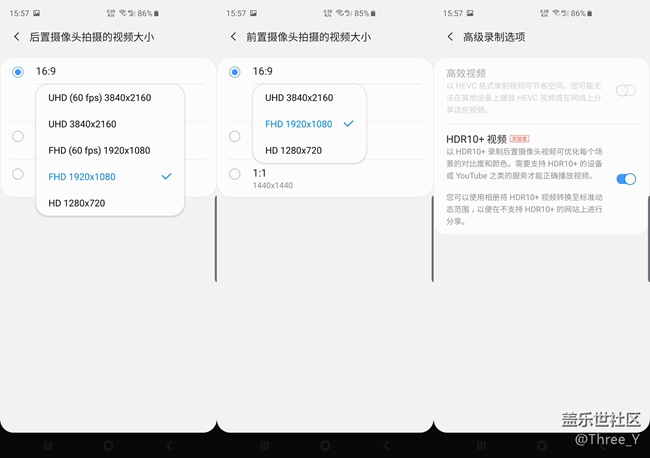Screen dimensions: 650x458
Task: Click image notification icon in middle status bar
Action: [253, 13]
